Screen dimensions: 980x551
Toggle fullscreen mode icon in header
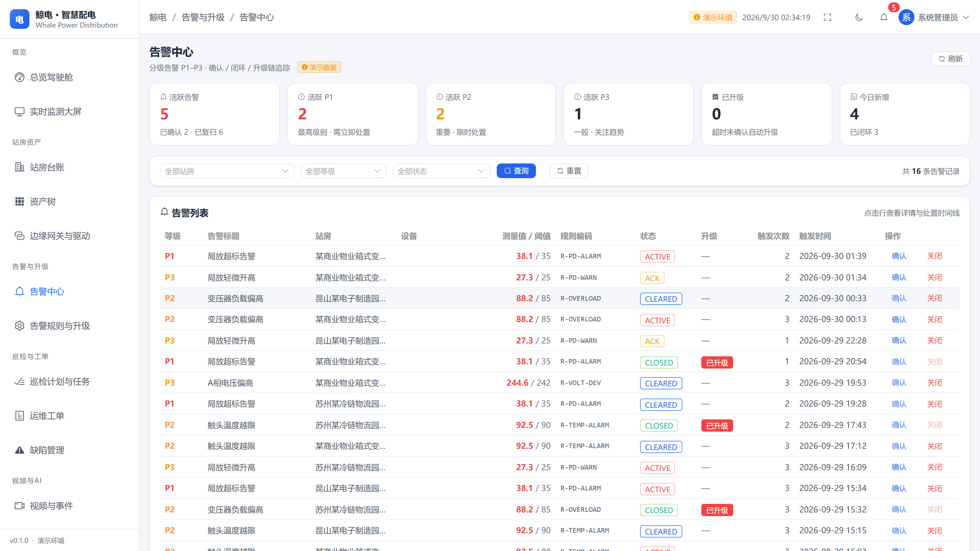click(x=827, y=17)
